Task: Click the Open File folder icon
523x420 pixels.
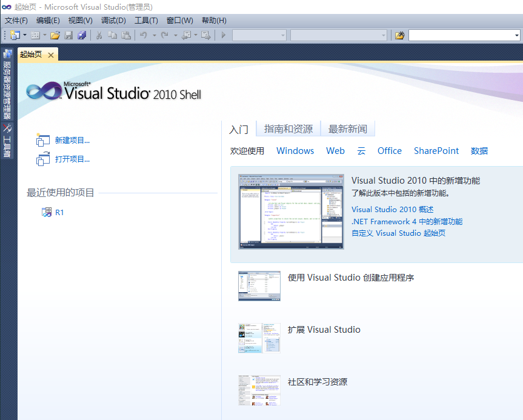Action: (x=55, y=35)
